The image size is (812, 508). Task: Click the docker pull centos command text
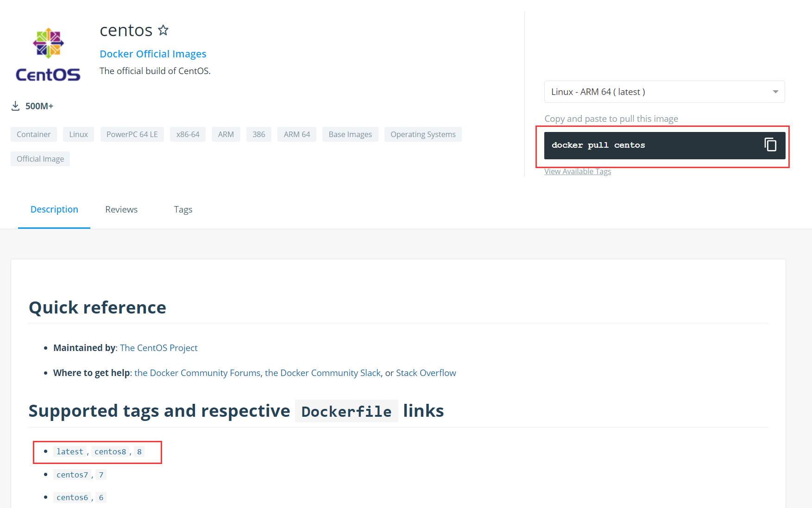point(598,145)
